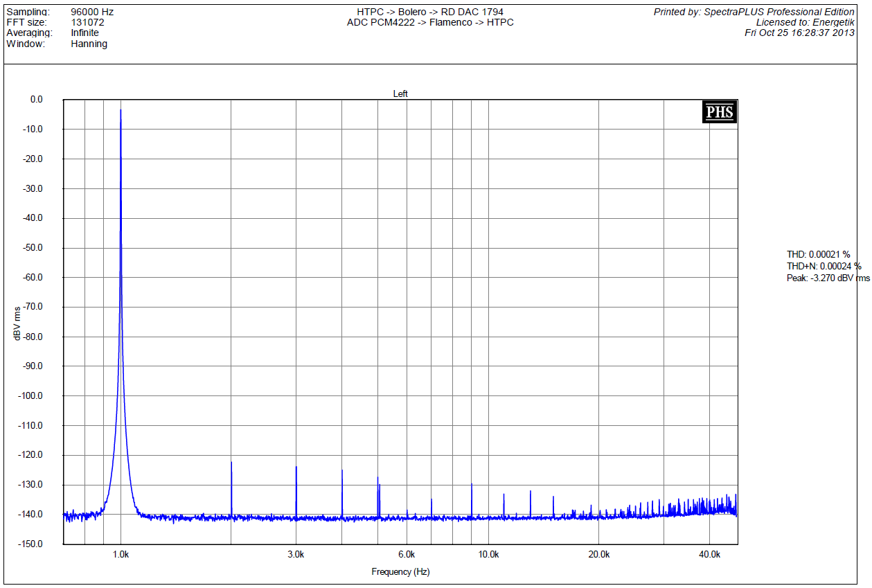Click the 1.0k frequency tick label
Image resolution: width=872 pixels, height=588 pixels.
point(121,555)
